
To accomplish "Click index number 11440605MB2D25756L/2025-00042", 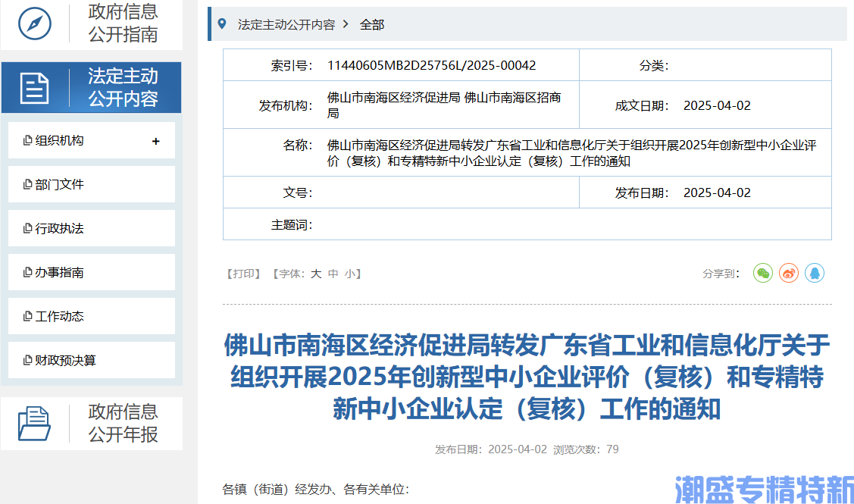I will tap(431, 65).
